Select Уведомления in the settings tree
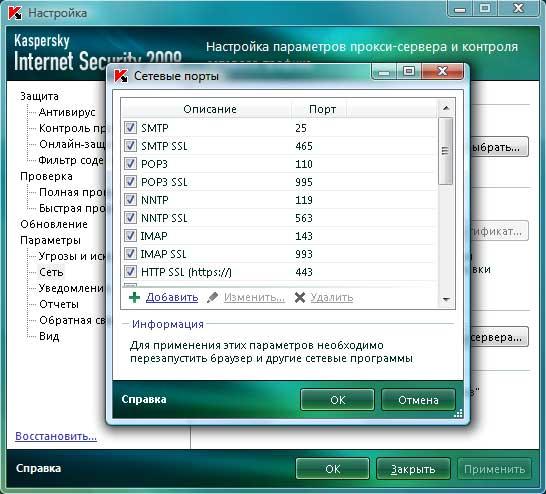The width and height of the screenshot is (546, 494). click(71, 288)
